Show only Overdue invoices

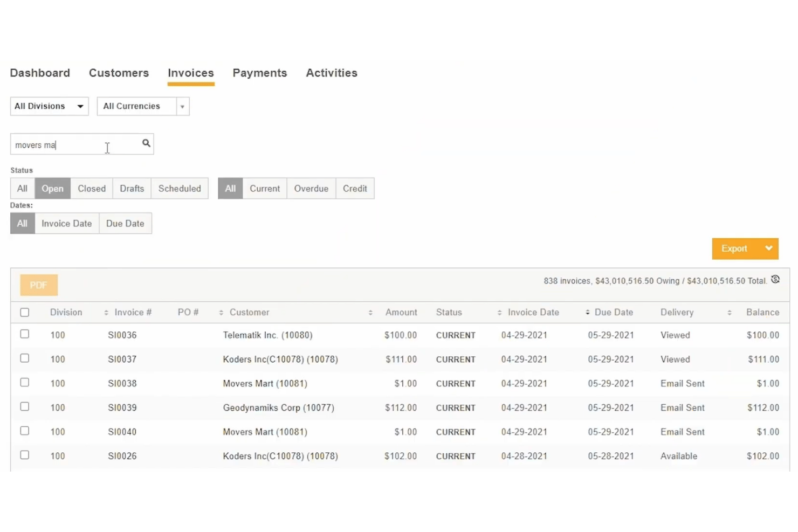[x=311, y=189]
